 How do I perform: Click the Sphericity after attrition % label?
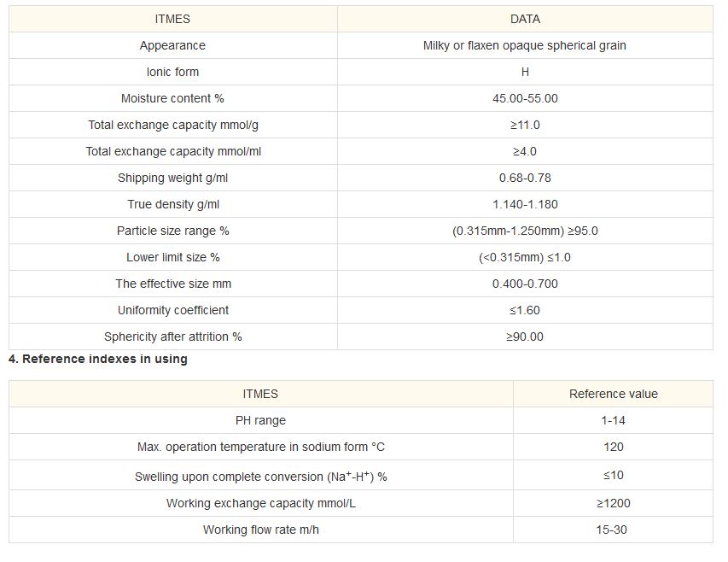pos(172,337)
